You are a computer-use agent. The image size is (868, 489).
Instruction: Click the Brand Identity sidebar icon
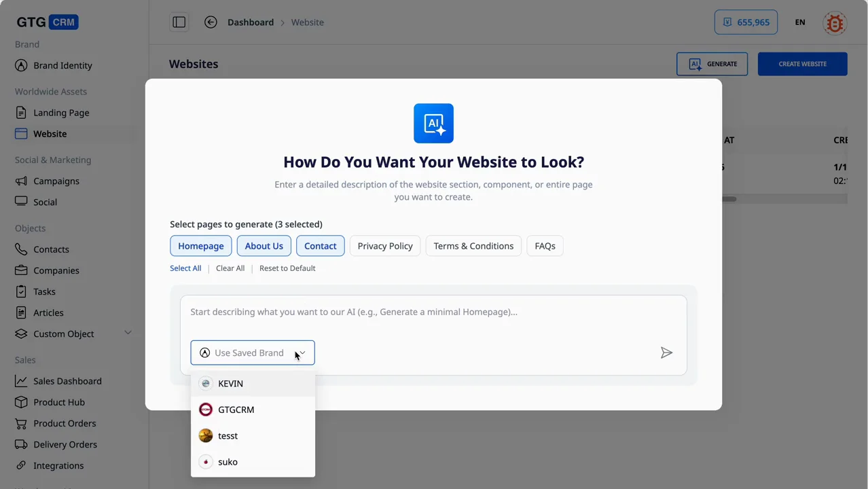coord(22,66)
